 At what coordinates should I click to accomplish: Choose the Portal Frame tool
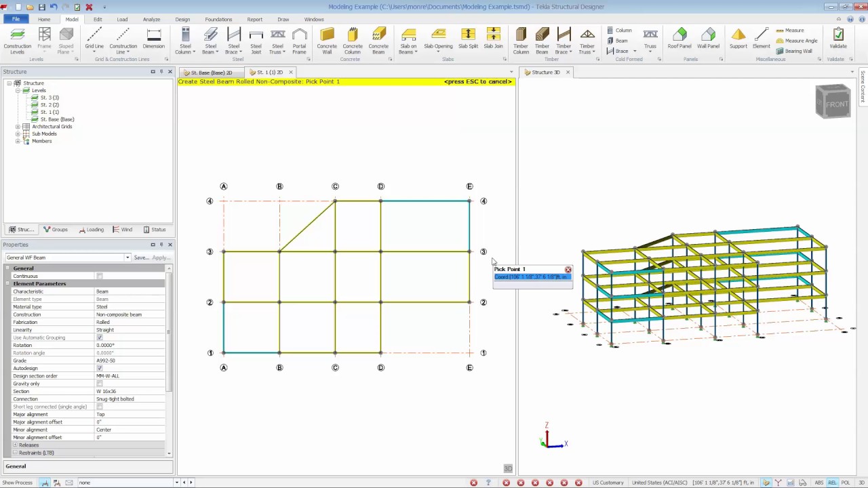point(299,41)
